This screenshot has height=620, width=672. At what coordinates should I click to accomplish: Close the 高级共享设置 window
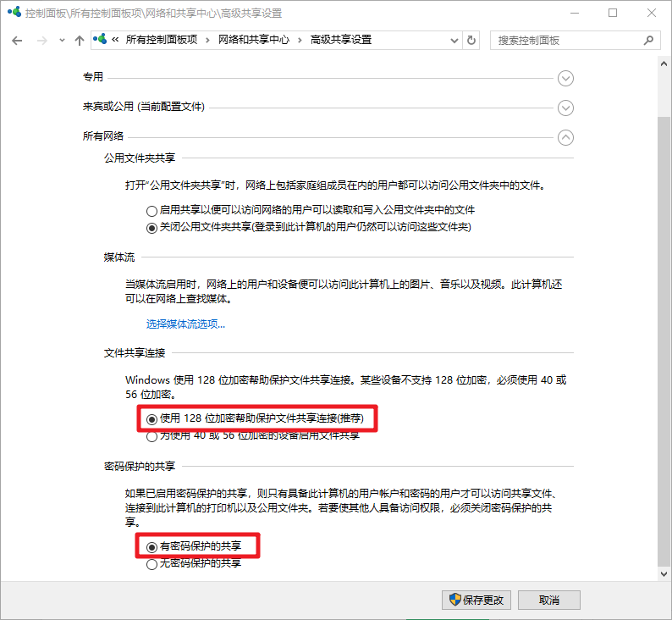[652, 13]
